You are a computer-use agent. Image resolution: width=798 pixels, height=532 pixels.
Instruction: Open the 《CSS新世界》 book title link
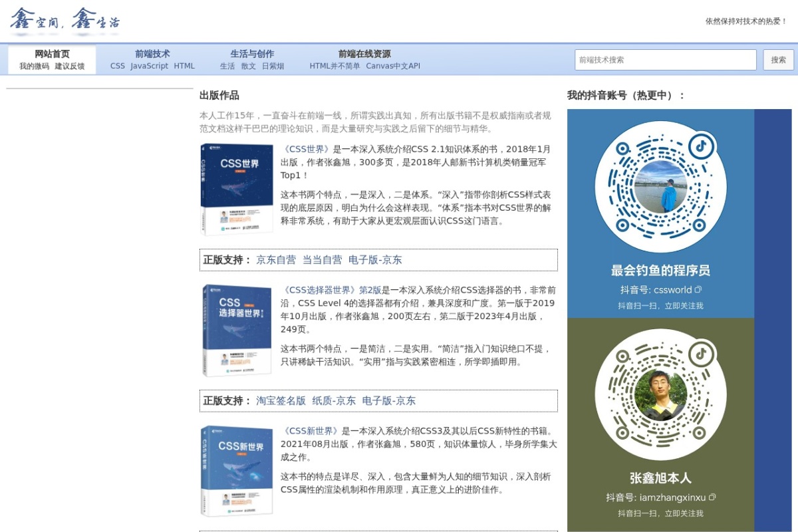(311, 431)
